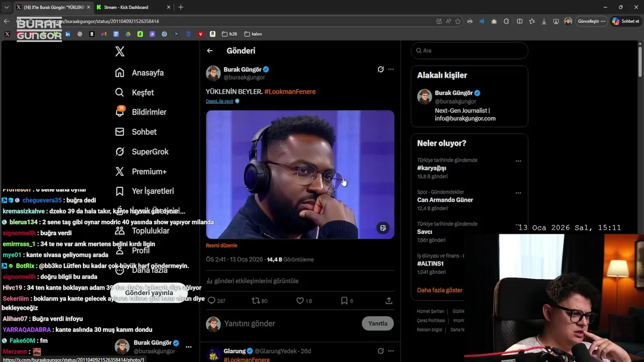
Task: Go to Anasayfa in the sidebar
Action: (139, 72)
